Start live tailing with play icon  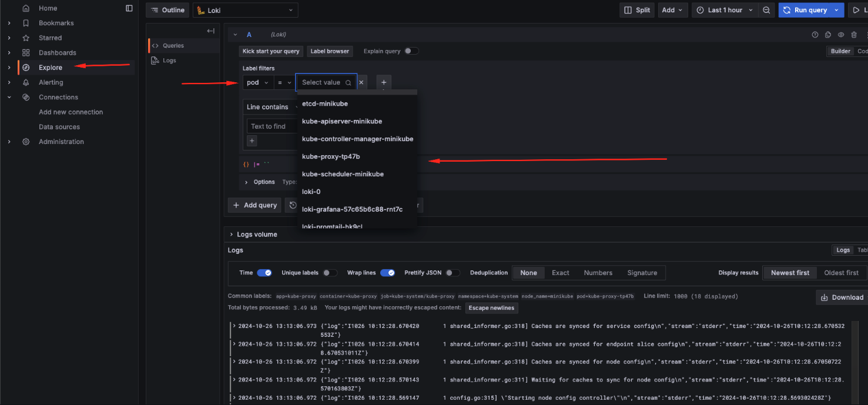click(x=857, y=10)
